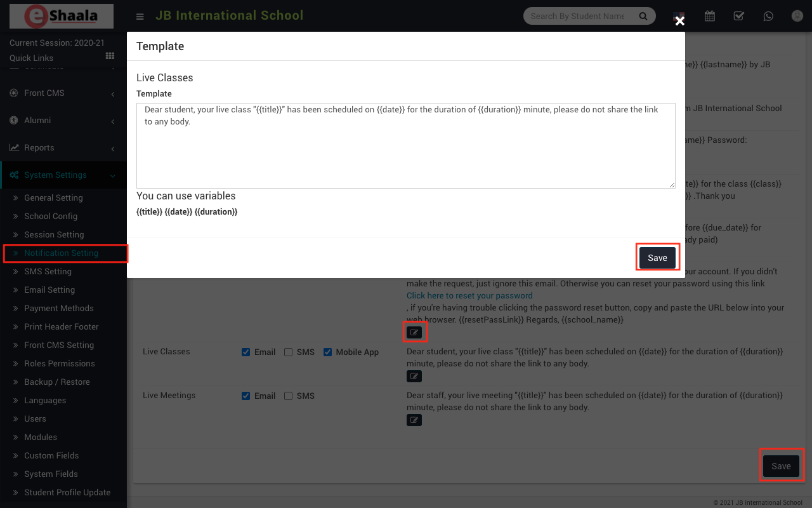This screenshot has height=508, width=812.
Task: Click the search magnifier icon
Action: [x=643, y=17]
